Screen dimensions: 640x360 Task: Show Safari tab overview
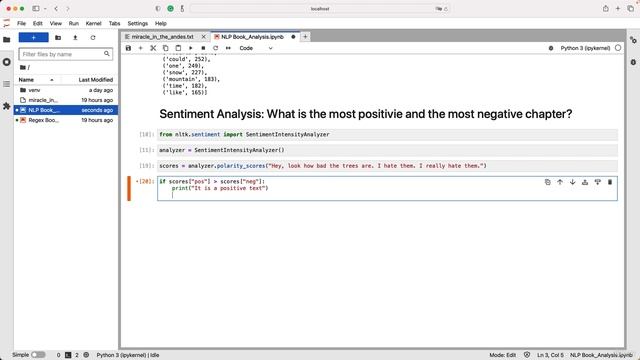pyautogui.click(x=630, y=9)
